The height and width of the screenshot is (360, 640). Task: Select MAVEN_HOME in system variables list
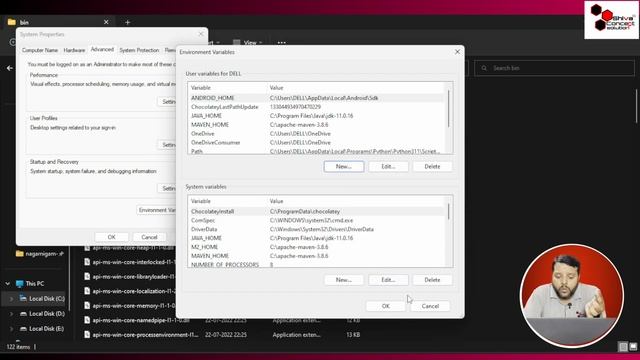click(317, 256)
